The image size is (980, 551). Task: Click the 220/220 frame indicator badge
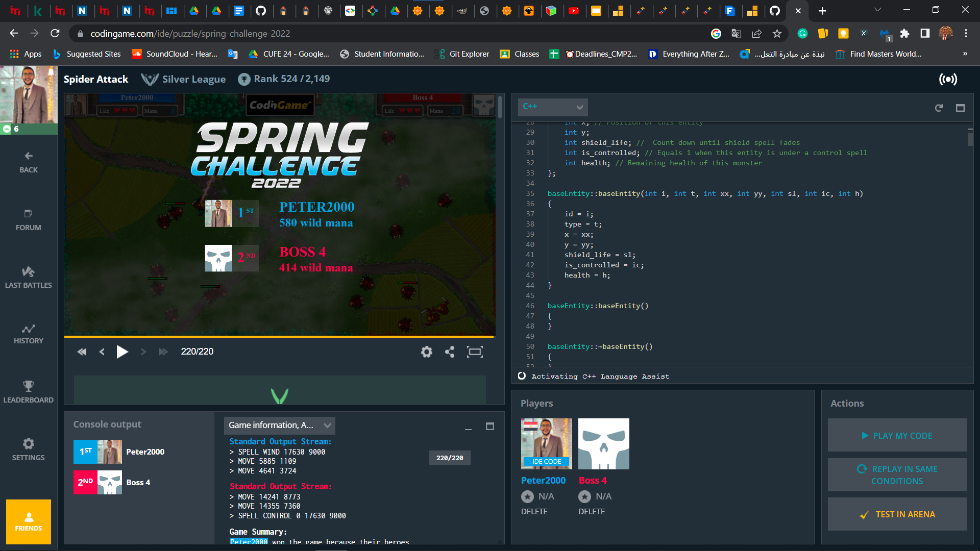[450, 458]
